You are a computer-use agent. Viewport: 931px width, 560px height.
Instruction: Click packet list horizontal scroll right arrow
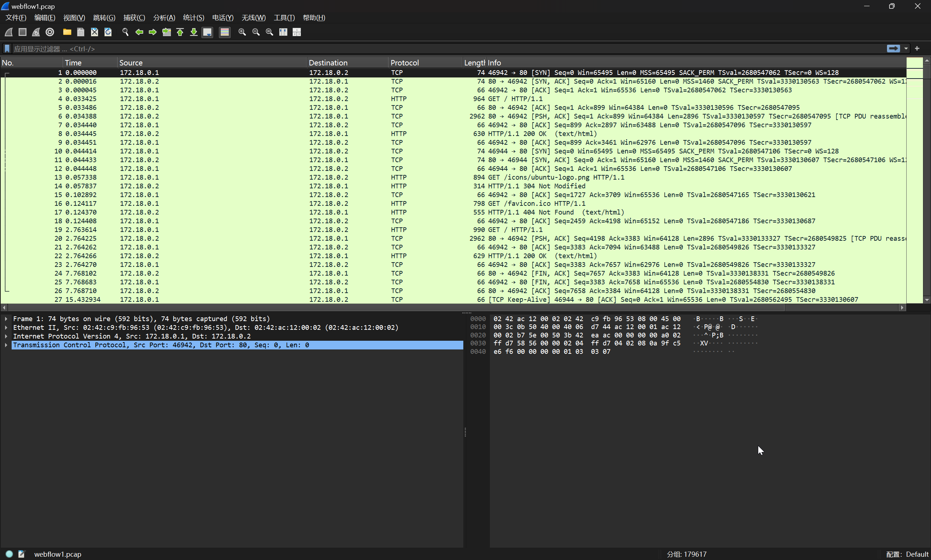click(x=902, y=308)
